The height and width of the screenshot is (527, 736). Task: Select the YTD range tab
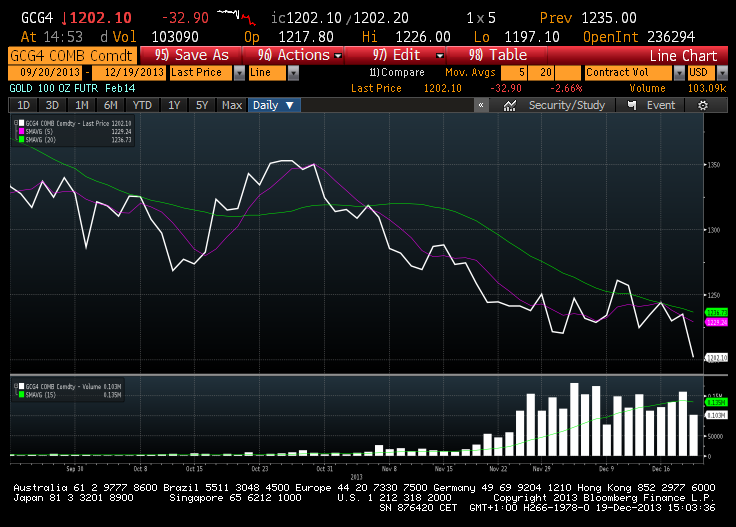pos(142,105)
